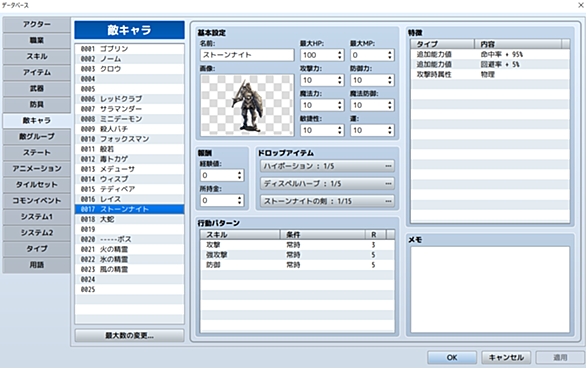Open drop item ディスペルハーブ 1/5
This screenshot has height=368, width=586.
point(327,183)
